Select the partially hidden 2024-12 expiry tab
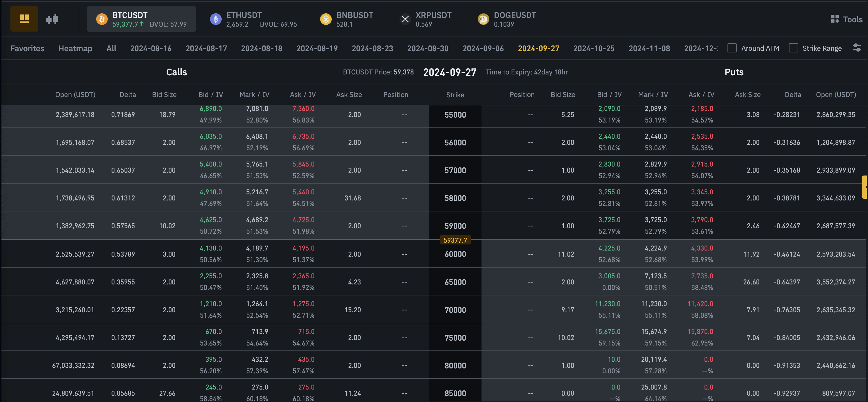868x402 pixels. click(701, 48)
